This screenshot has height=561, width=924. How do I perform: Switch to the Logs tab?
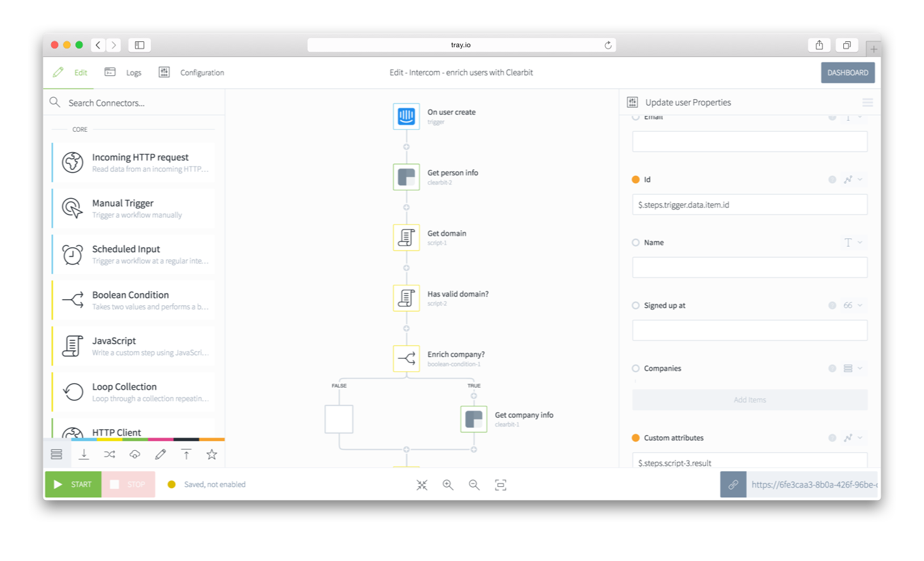pos(123,72)
